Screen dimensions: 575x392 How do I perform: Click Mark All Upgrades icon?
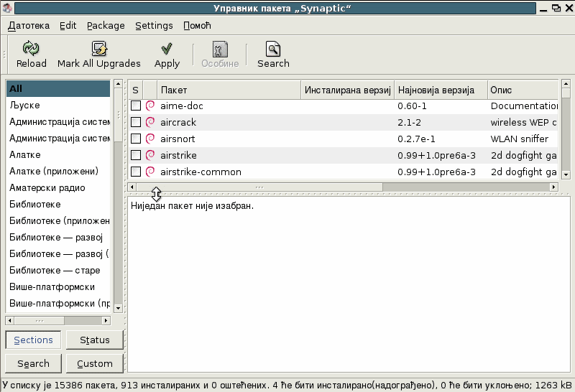pos(99,48)
